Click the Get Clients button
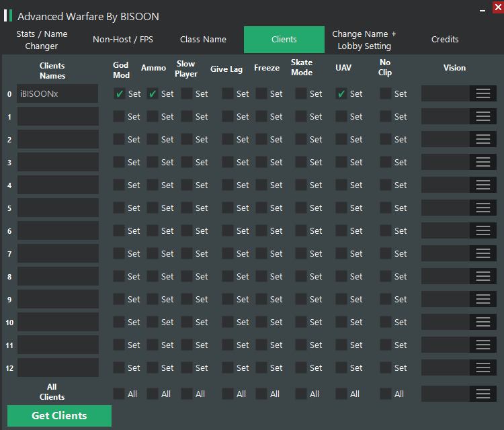Viewport: 504px width, 430px height. (x=59, y=416)
